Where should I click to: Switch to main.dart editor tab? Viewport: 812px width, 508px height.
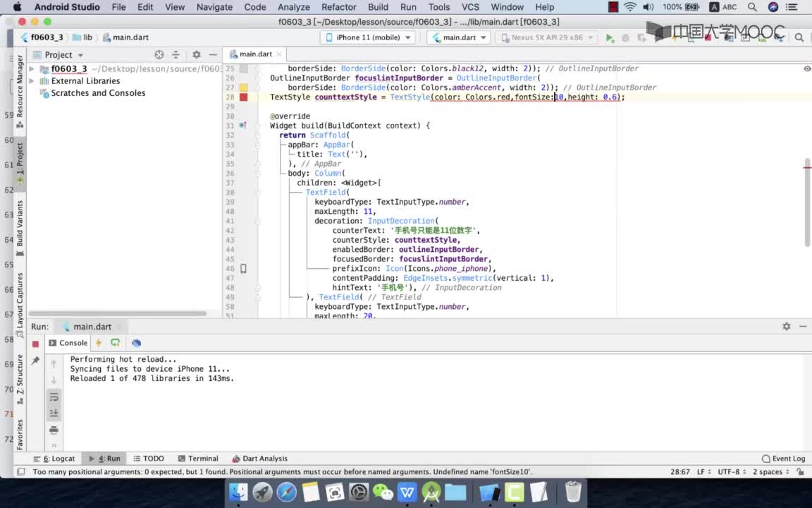point(255,54)
